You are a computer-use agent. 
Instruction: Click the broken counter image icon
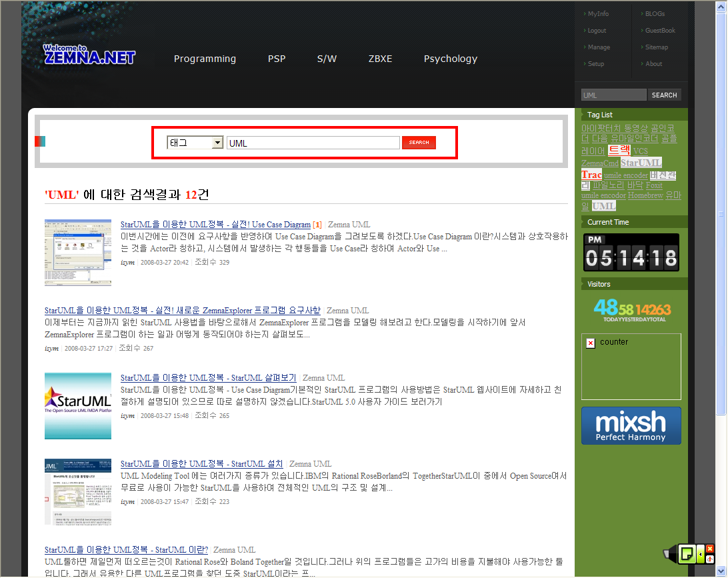[591, 343]
